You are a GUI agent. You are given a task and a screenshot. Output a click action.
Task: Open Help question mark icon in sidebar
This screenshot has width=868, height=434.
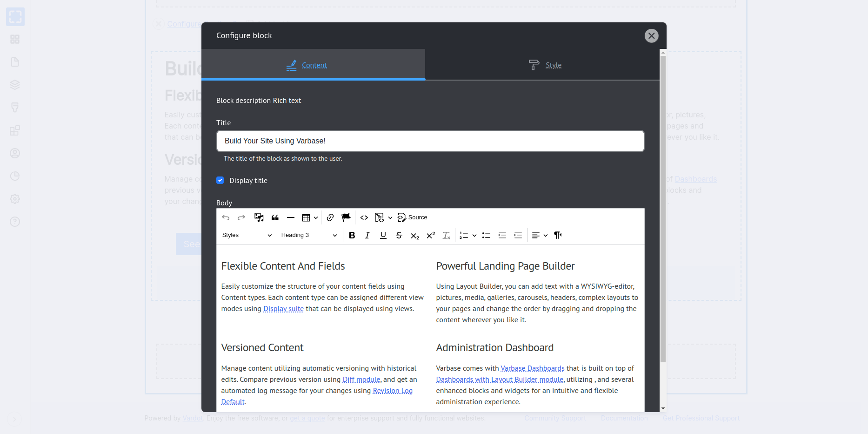[x=15, y=222]
